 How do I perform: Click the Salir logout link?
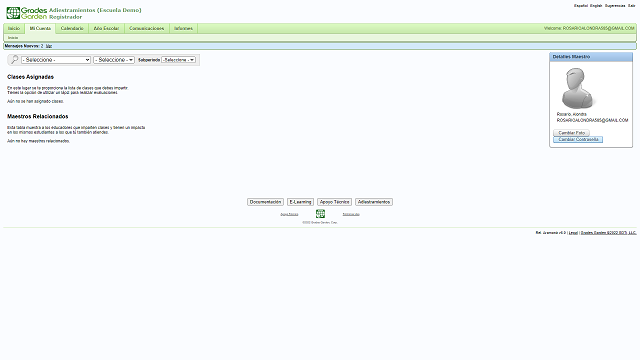pos(631,6)
